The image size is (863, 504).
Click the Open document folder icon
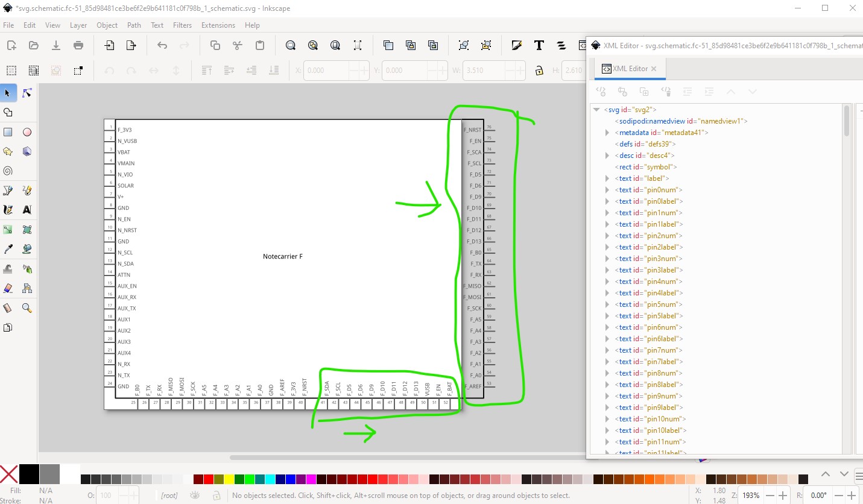[33, 45]
